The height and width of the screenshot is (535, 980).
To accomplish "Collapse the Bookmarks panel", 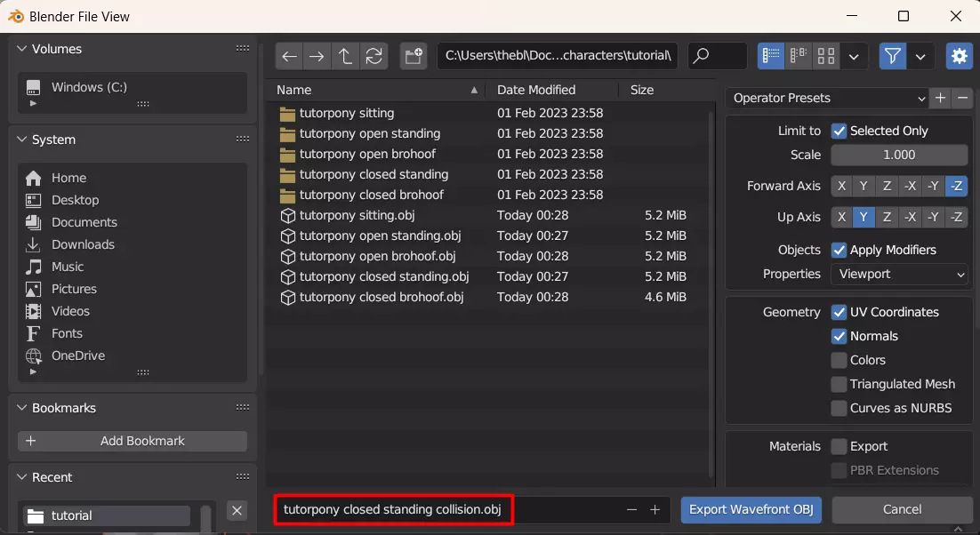I will pos(23,408).
